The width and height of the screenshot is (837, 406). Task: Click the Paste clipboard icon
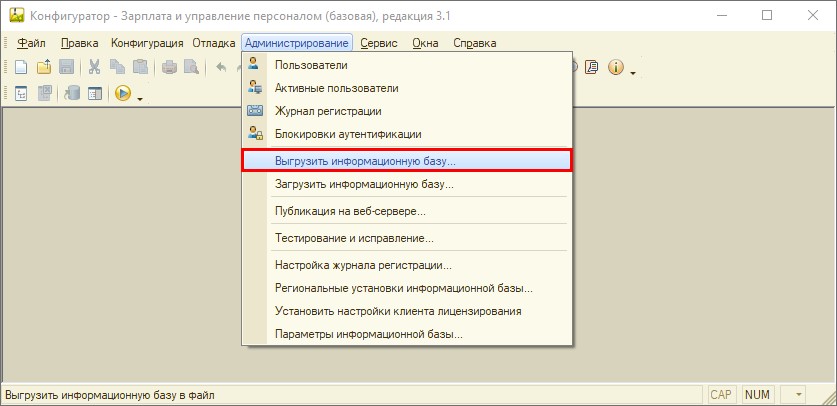tap(140, 67)
